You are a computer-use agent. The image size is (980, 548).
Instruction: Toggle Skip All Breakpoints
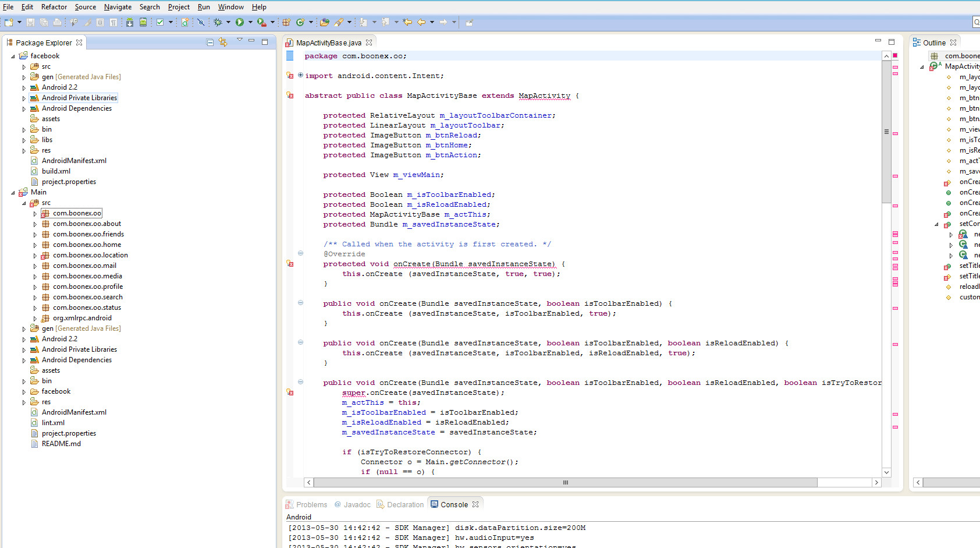tap(201, 22)
